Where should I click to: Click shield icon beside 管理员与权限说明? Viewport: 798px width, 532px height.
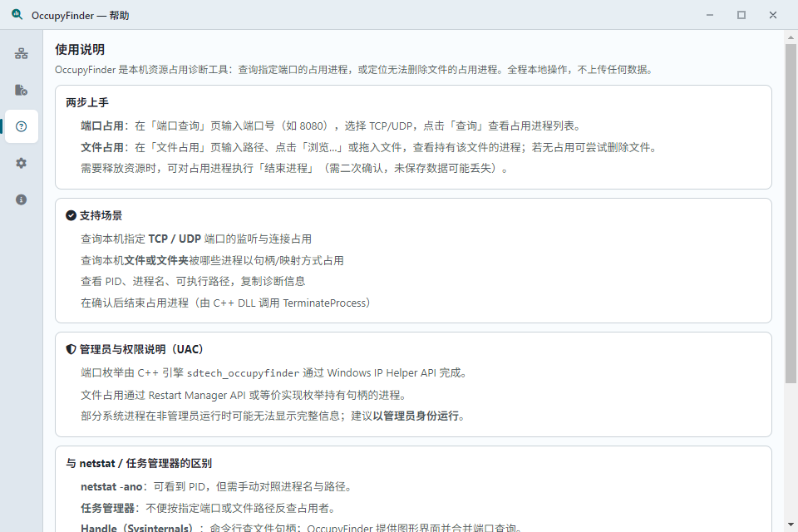tap(71, 350)
